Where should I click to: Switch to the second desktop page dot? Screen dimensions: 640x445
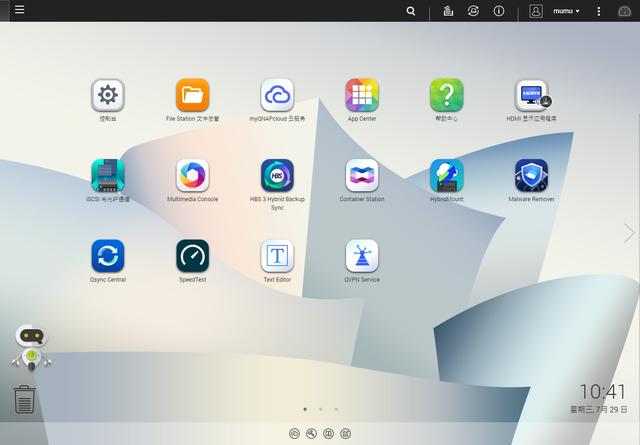pos(320,409)
